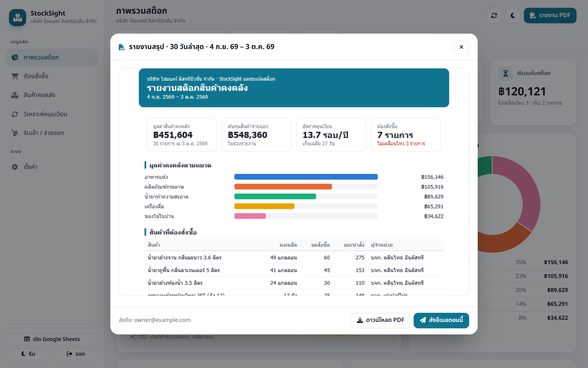Open the ภาพรวมสต็อก sidebar menu item

(x=52, y=58)
